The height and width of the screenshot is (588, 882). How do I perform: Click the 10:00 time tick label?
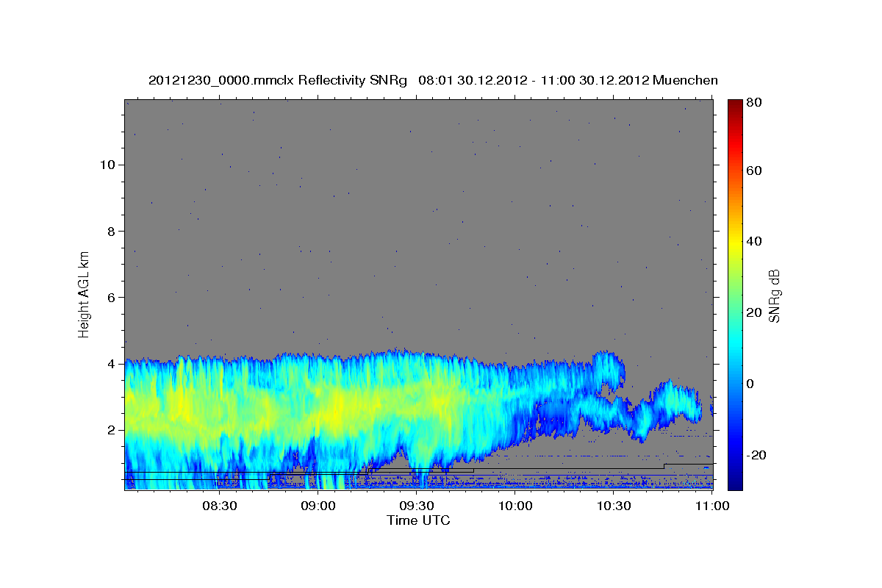(514, 506)
